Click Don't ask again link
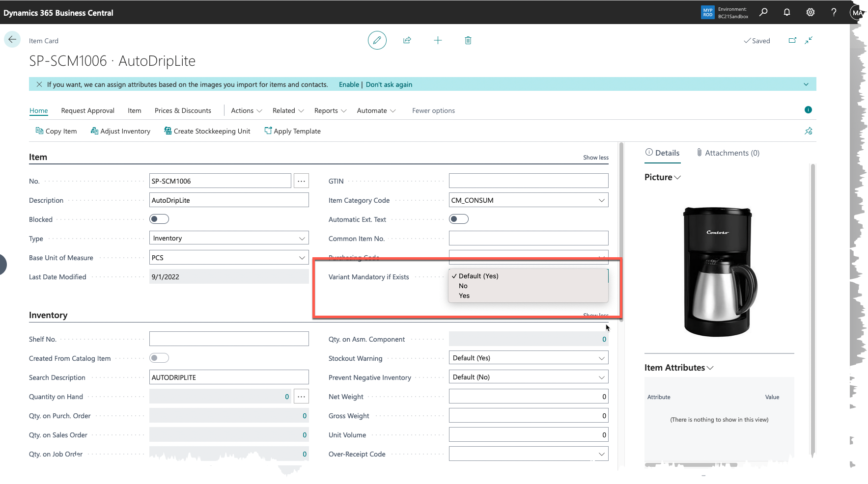The image size is (868, 484). [389, 84]
